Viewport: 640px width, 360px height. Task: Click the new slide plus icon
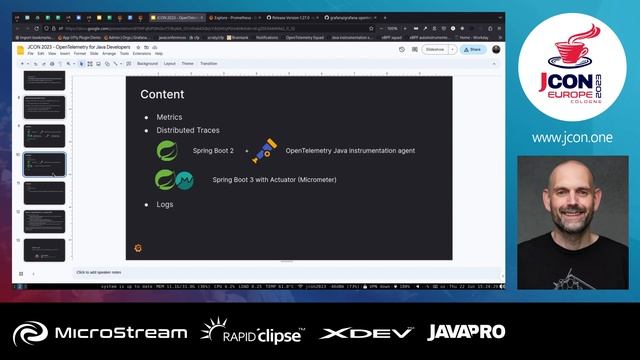coord(22,64)
